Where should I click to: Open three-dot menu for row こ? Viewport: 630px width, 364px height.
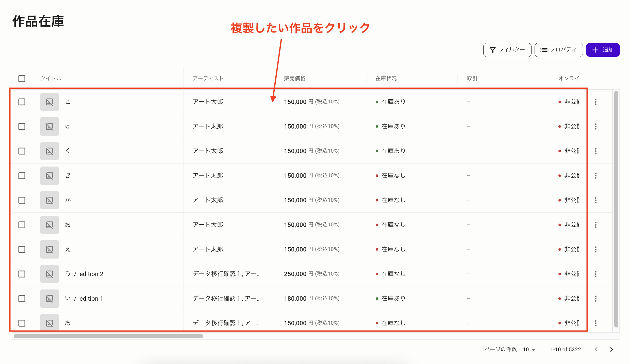coord(595,102)
